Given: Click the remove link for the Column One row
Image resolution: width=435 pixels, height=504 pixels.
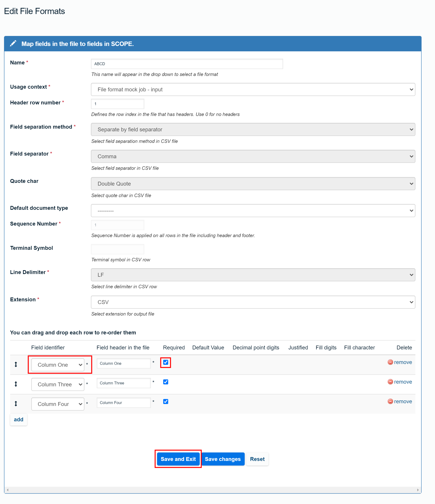Looking at the screenshot, I should pos(403,362).
